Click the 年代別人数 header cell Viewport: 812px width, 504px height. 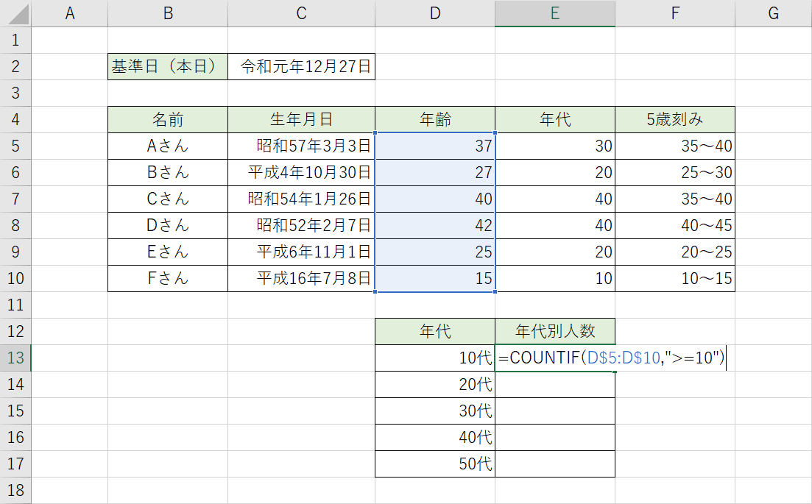555,331
